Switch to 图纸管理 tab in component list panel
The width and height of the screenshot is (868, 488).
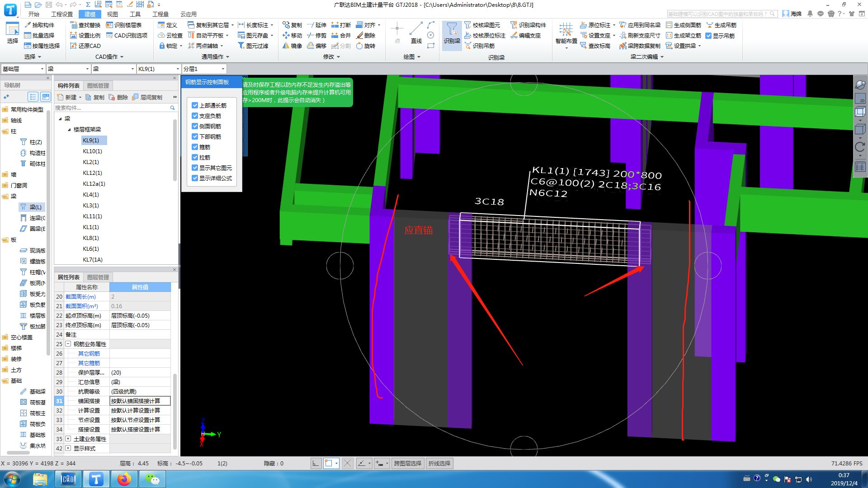pos(98,85)
